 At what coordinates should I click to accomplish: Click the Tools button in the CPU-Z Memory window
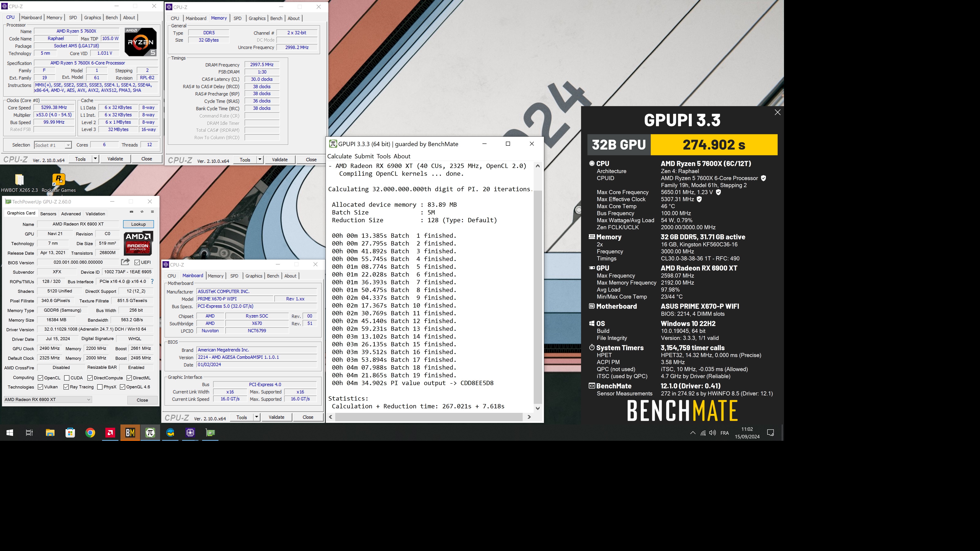245,160
